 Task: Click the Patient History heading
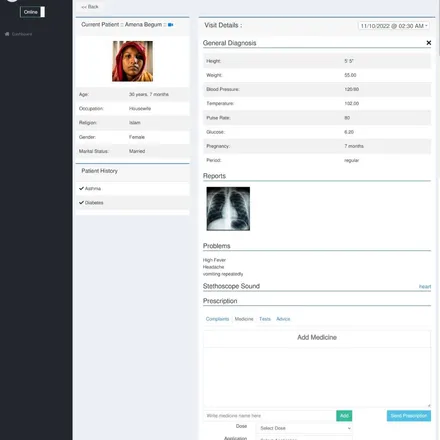(x=99, y=171)
